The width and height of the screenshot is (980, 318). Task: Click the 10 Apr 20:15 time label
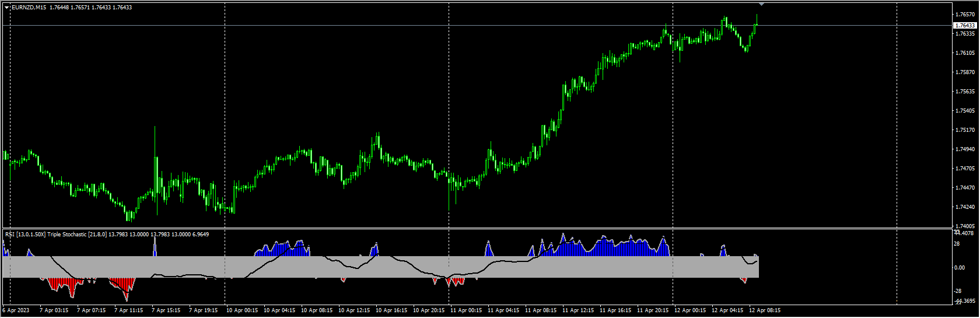[x=428, y=310]
